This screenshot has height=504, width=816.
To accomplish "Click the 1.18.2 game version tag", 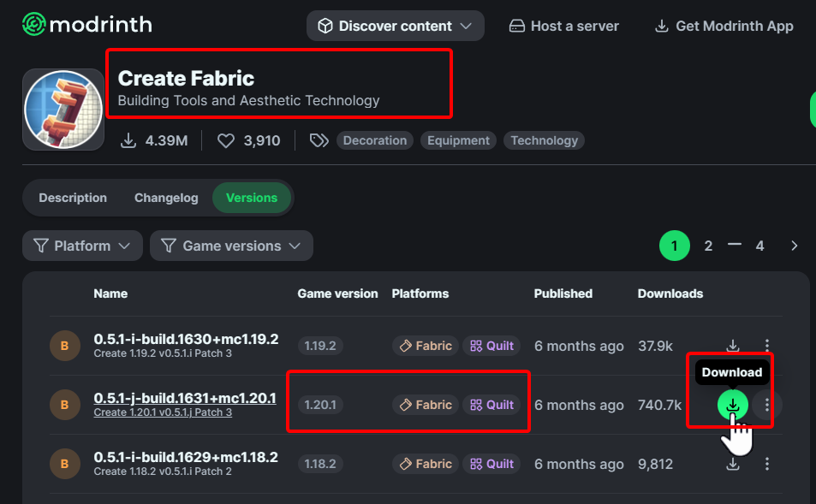I will (320, 464).
